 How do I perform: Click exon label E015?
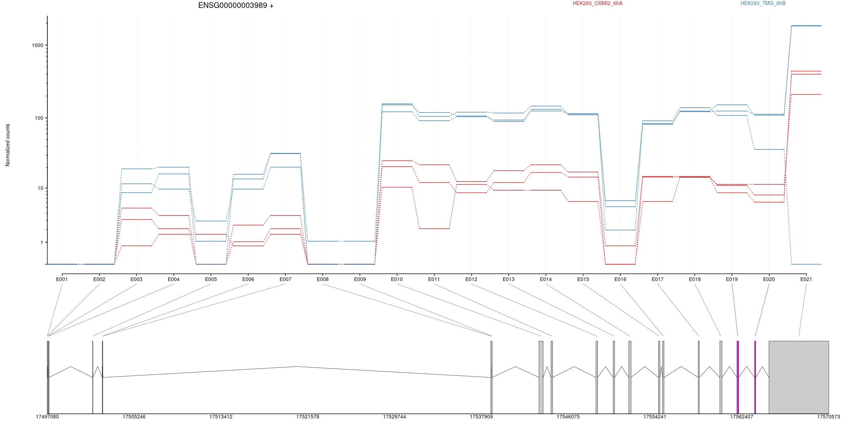(583, 279)
